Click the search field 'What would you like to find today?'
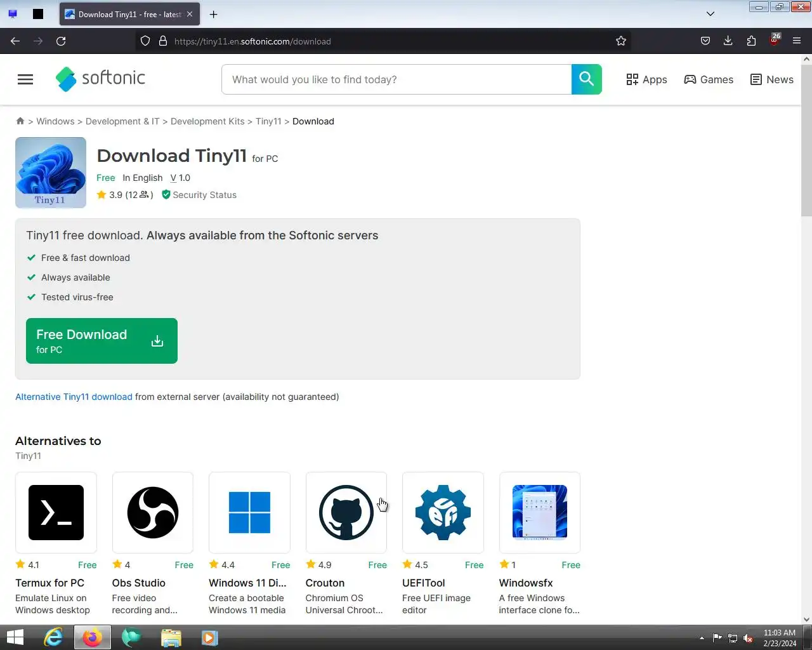812x650 pixels. pyautogui.click(x=396, y=79)
